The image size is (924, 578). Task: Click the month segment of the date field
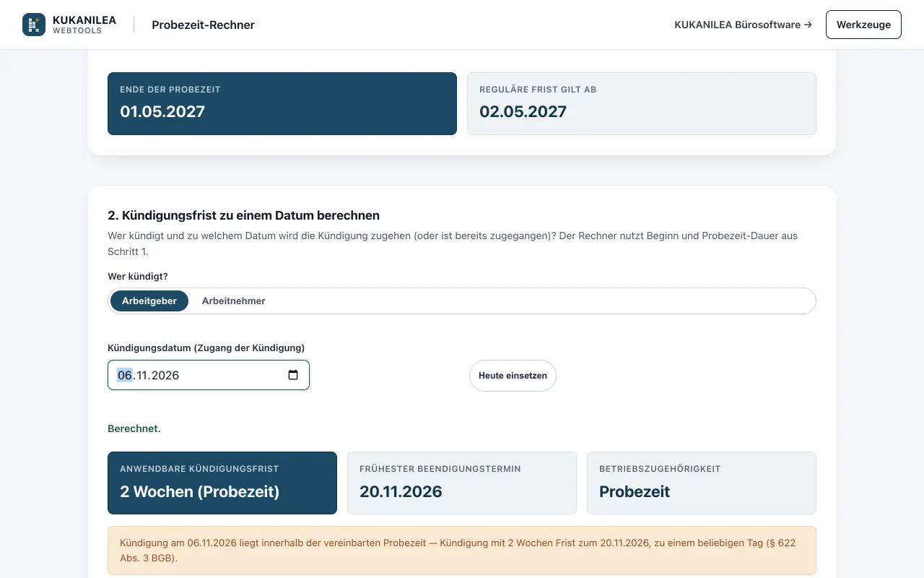pyautogui.click(x=143, y=375)
